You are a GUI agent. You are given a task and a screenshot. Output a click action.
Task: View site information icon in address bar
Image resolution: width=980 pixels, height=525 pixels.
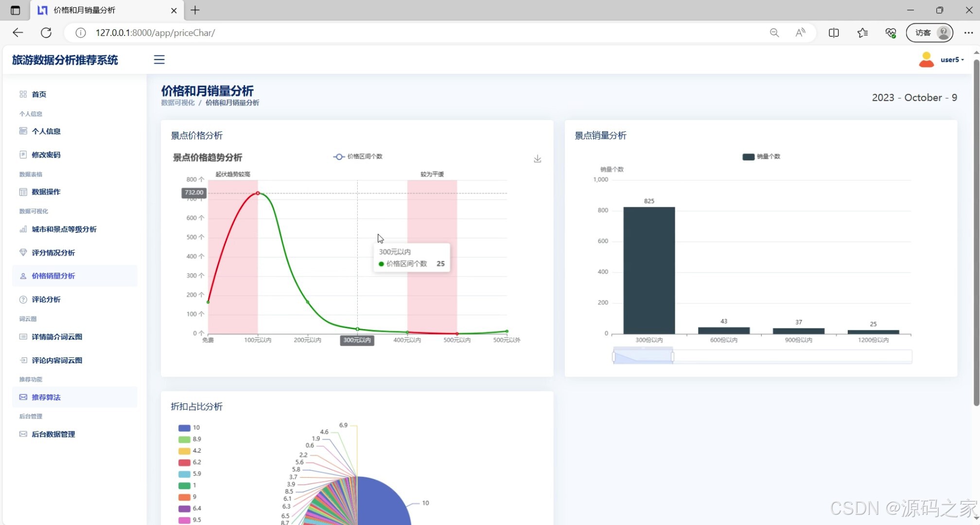[81, 33]
